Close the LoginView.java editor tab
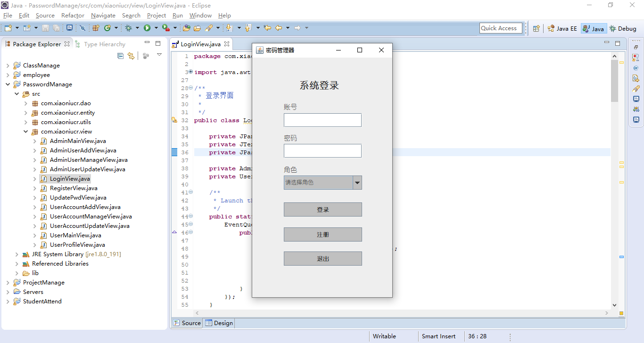 click(x=226, y=44)
